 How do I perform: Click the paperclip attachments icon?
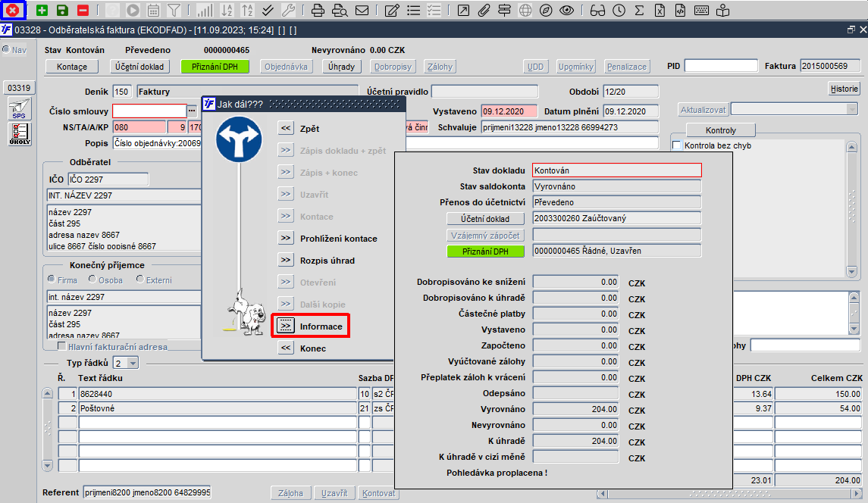(x=484, y=11)
